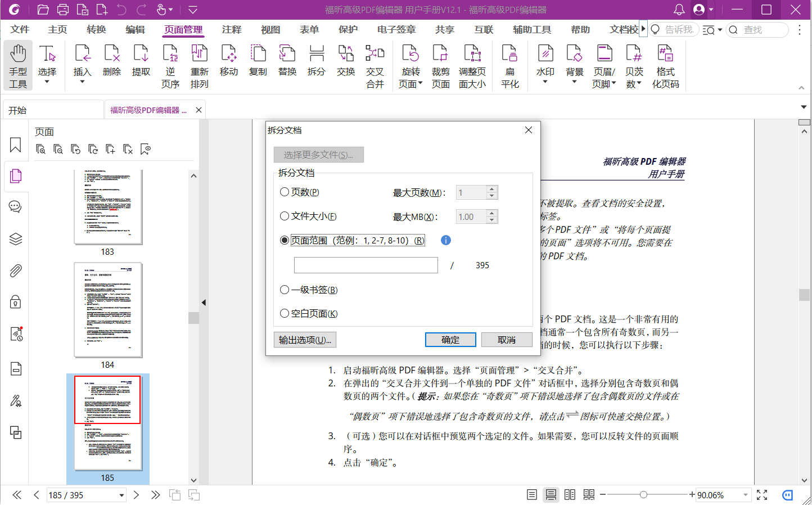This screenshot has height=505, width=812.
Task: Expand the Insert (插入) dropdown
Action: pos(82,82)
